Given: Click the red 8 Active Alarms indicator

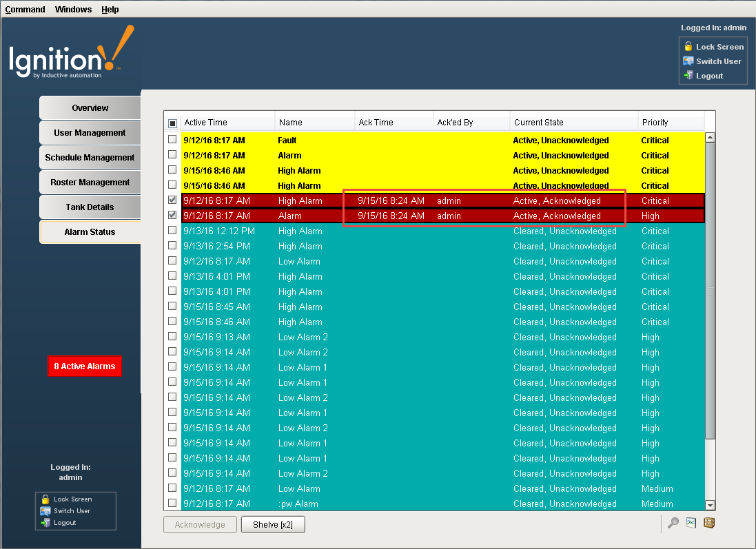Looking at the screenshot, I should coord(85,366).
